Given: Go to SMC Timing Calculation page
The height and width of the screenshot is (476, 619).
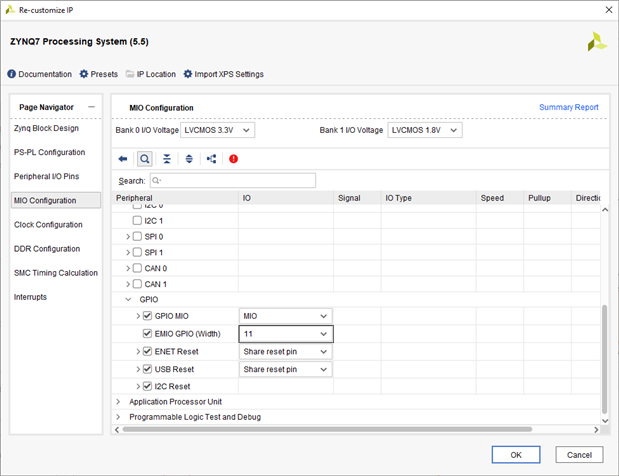Looking at the screenshot, I should click(x=56, y=273).
